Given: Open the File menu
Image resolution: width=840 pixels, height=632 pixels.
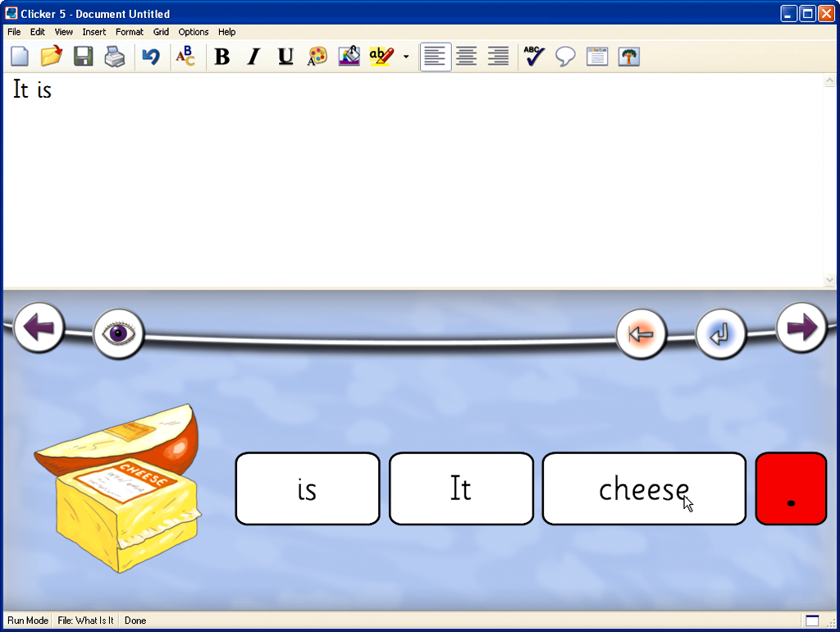Looking at the screenshot, I should [14, 32].
